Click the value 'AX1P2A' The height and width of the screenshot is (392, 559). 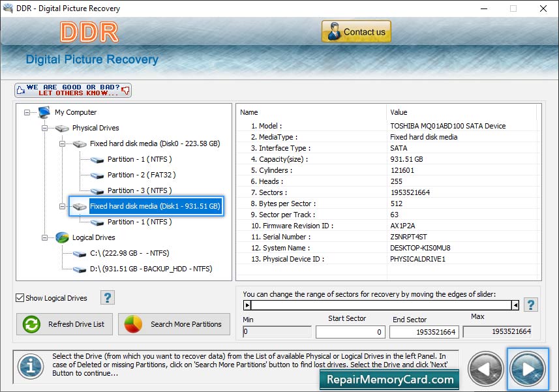pyautogui.click(x=402, y=226)
